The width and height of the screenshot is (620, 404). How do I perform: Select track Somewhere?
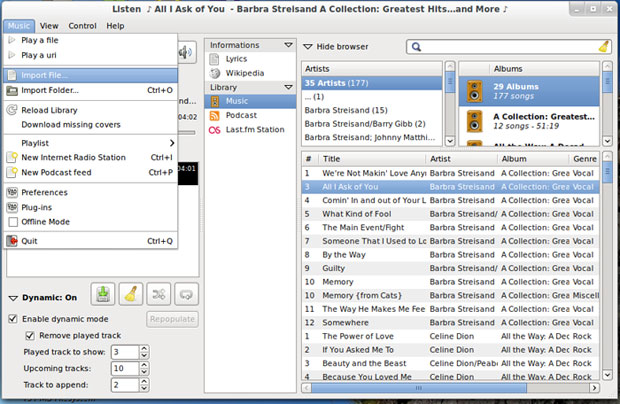tap(451, 323)
